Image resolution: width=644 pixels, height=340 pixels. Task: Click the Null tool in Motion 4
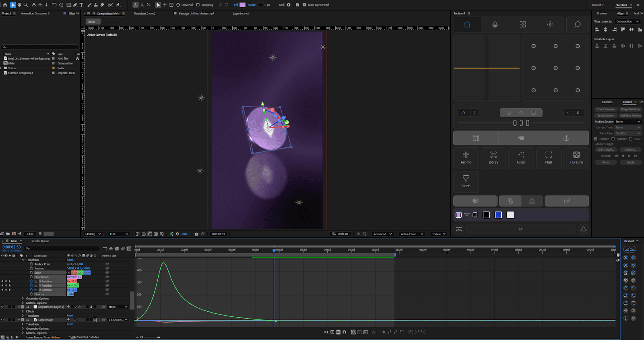(549, 158)
